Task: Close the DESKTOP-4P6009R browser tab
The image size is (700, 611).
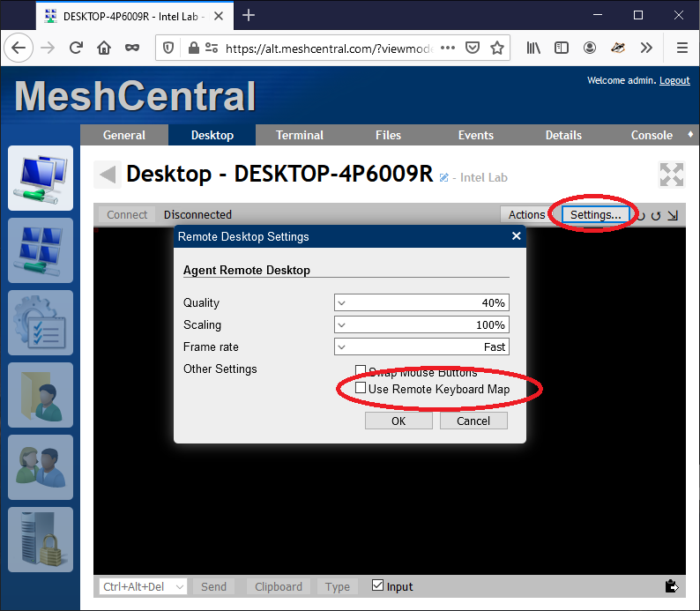Action: 219,16
